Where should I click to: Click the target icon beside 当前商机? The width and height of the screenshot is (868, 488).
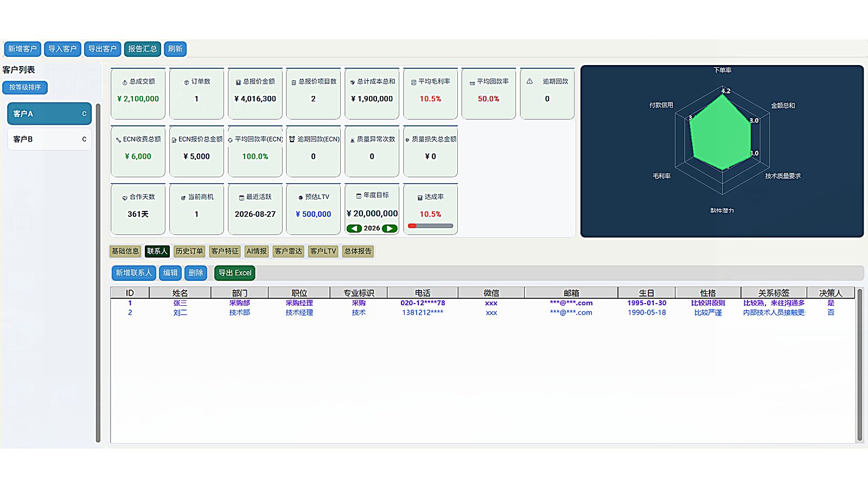pyautogui.click(x=183, y=197)
